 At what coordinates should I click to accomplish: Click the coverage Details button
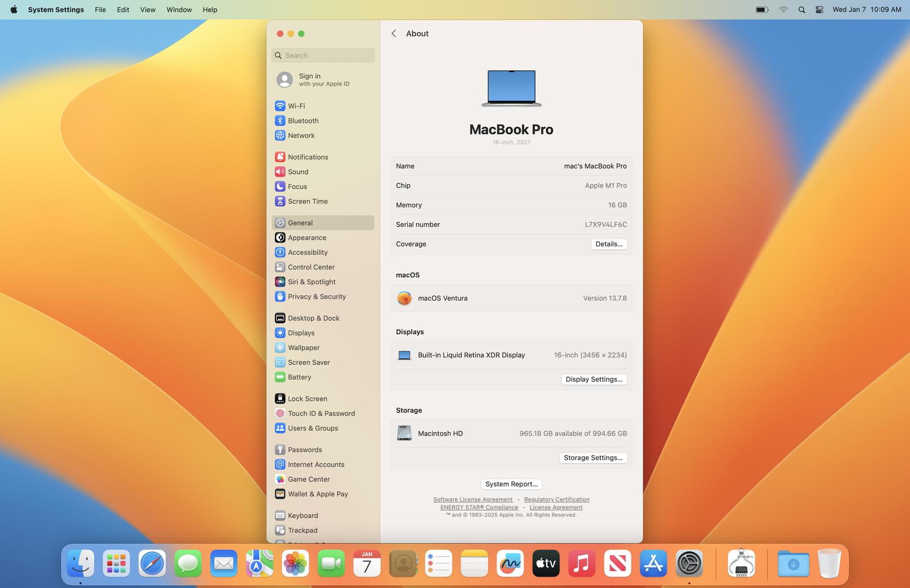608,244
